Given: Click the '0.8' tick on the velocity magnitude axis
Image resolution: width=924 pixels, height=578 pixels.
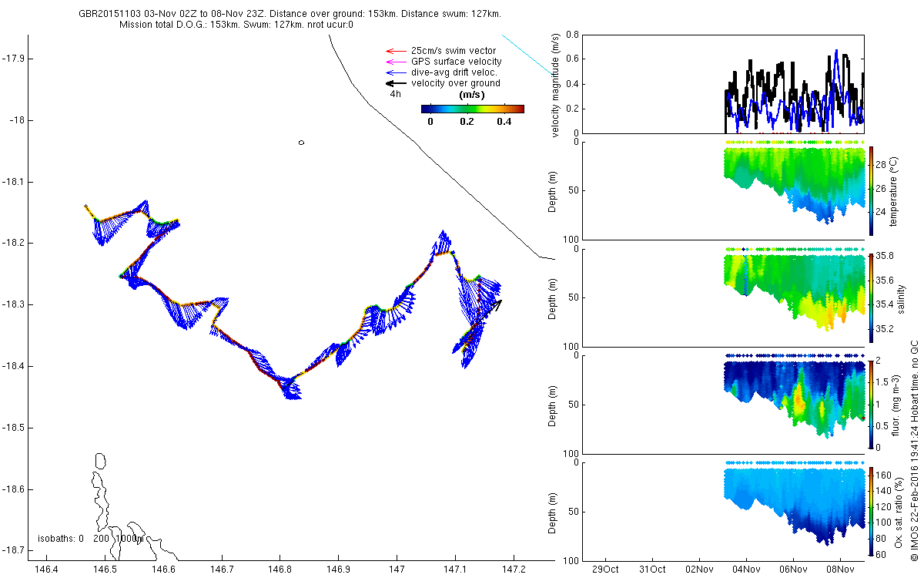Looking at the screenshot, I should pos(571,35).
